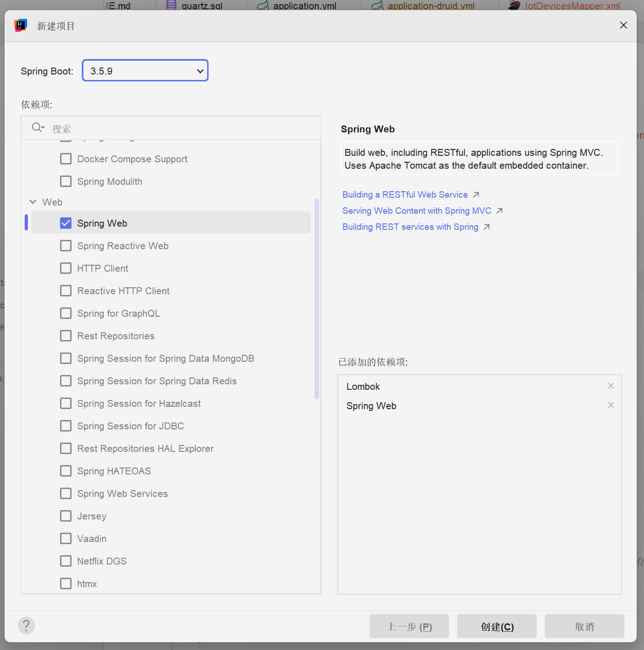This screenshot has width=644, height=650.
Task: Enable the HTTP Client dependency
Action: click(66, 268)
